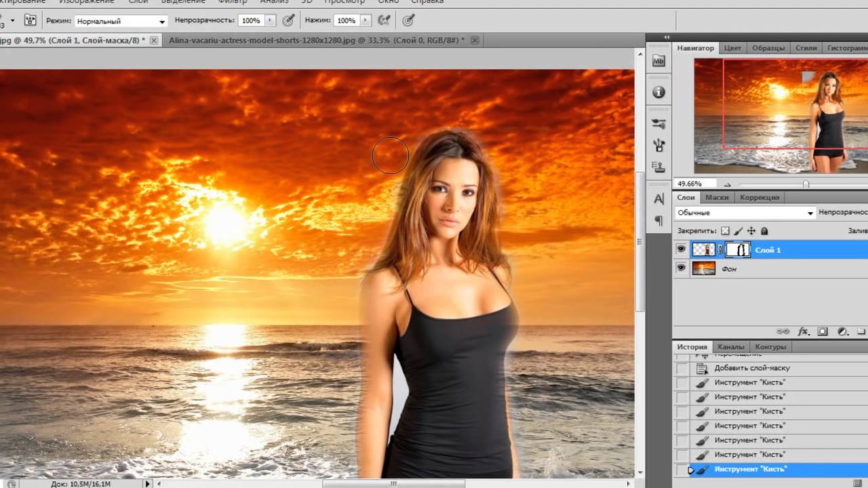Switch to the Гистограмма tab
The height and width of the screenshot is (488, 868).
click(847, 48)
